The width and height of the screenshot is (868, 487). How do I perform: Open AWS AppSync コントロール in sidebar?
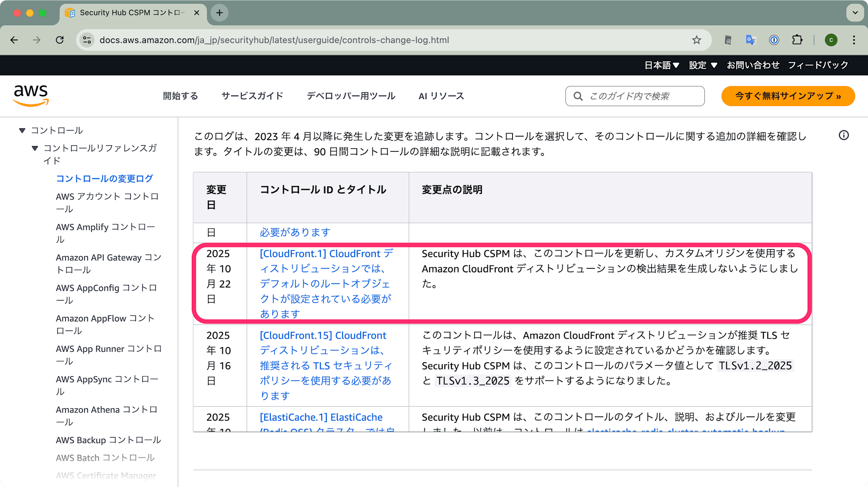pos(107,385)
